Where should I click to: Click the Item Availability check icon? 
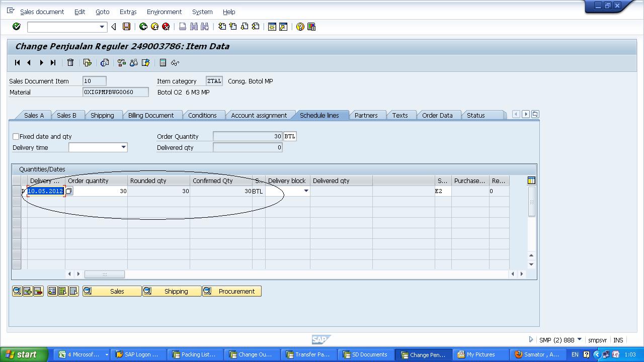122,63
